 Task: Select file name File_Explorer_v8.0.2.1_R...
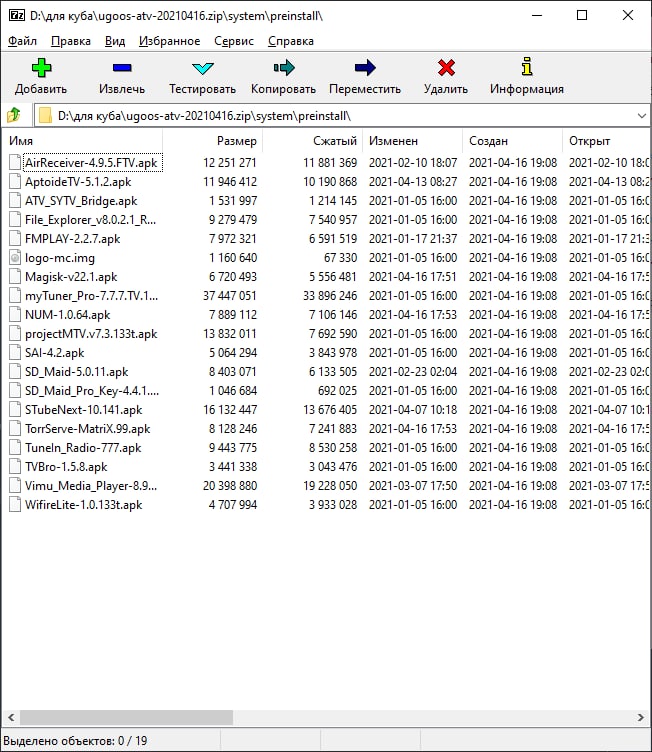(91, 220)
